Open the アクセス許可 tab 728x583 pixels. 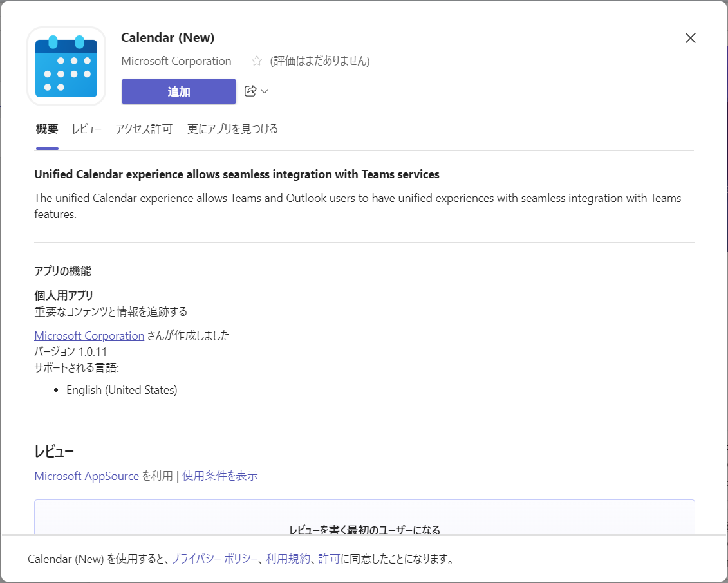pos(144,129)
